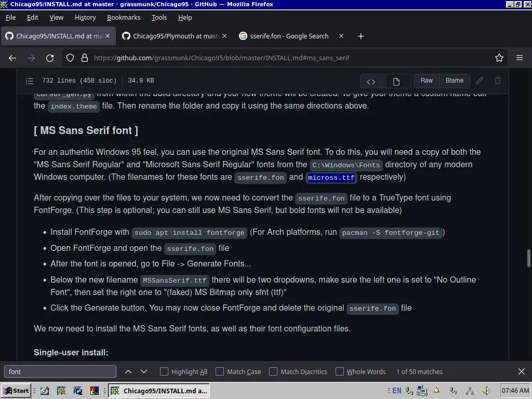
Task: Bookmark this page with the star icon
Action: click(x=499, y=58)
